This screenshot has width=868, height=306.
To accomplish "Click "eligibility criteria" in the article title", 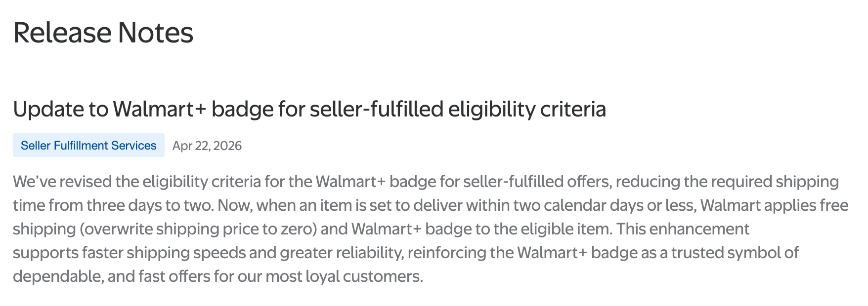I will [x=526, y=109].
